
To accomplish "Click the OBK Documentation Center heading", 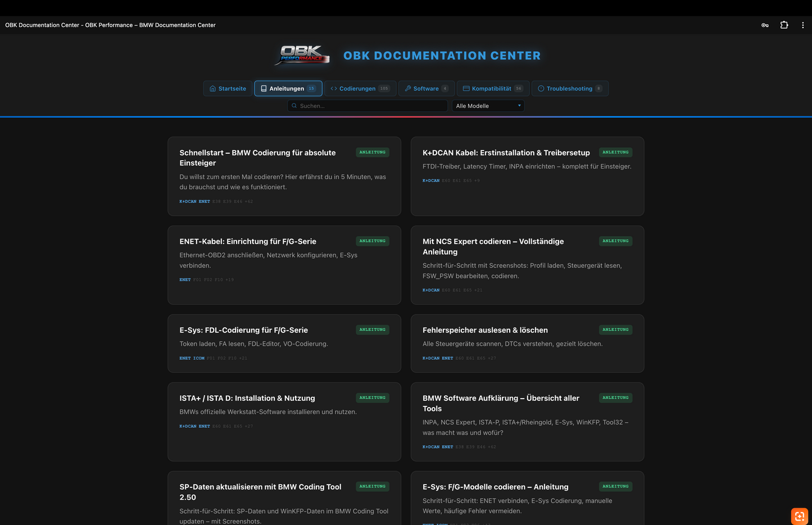I will click(x=442, y=56).
